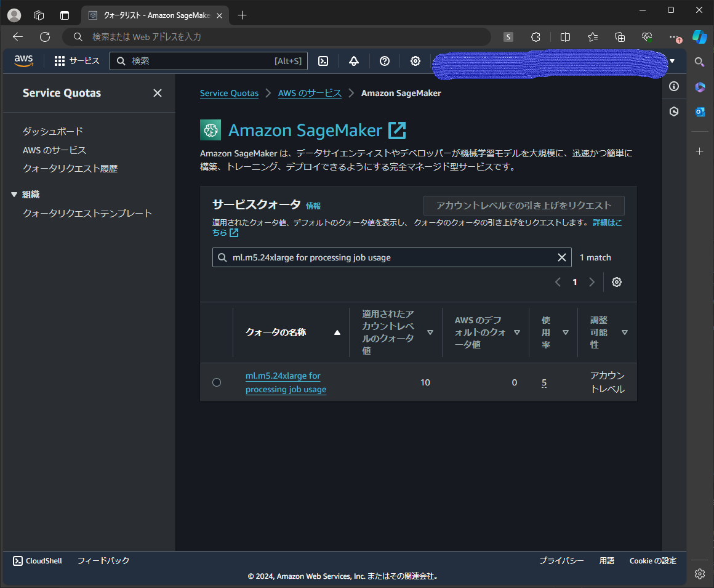Open Edge sidebar search icon

click(699, 62)
